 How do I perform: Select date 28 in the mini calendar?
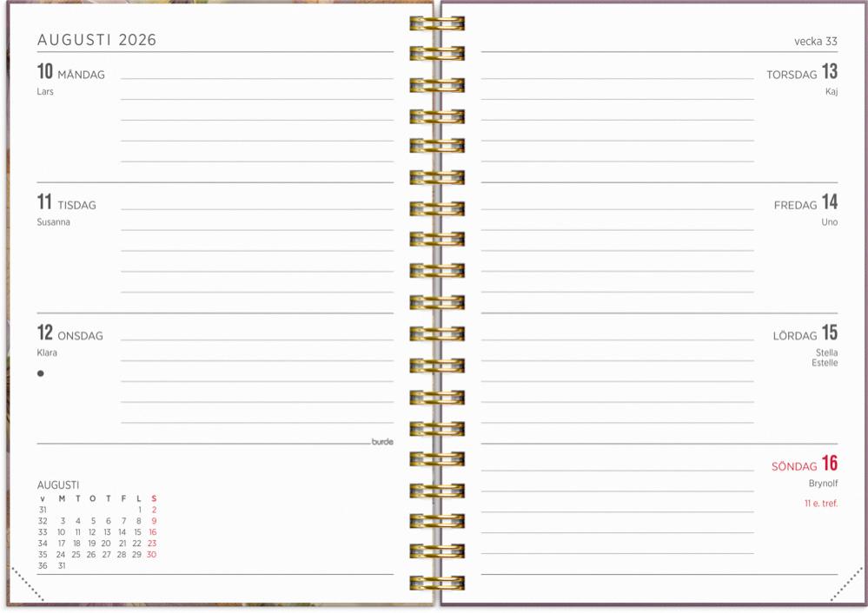click(x=122, y=554)
